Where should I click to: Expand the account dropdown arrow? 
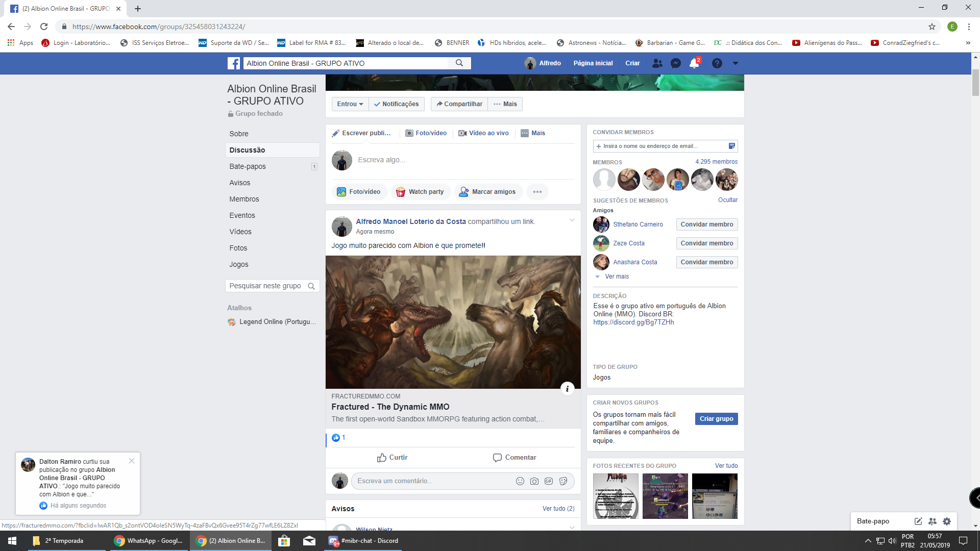736,63
